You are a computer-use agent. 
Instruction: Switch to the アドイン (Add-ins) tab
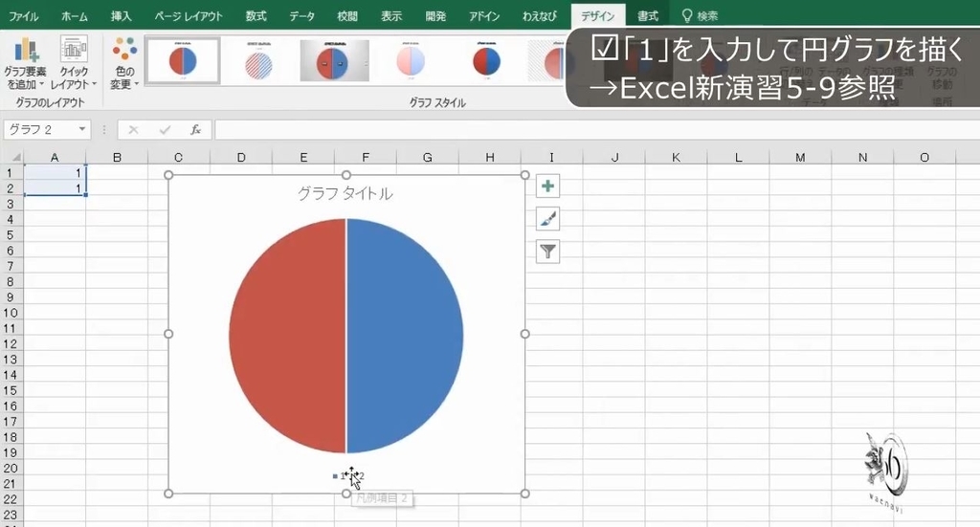[483, 16]
